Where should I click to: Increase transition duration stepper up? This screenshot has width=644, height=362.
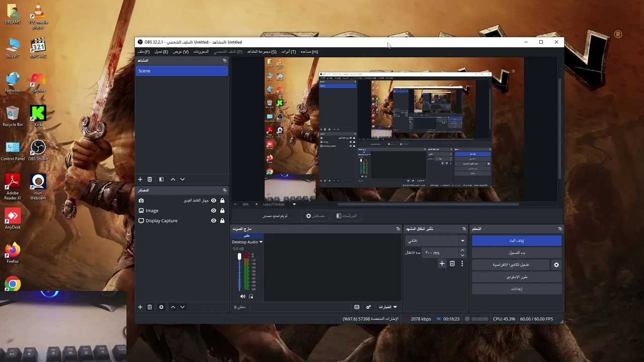click(x=462, y=250)
